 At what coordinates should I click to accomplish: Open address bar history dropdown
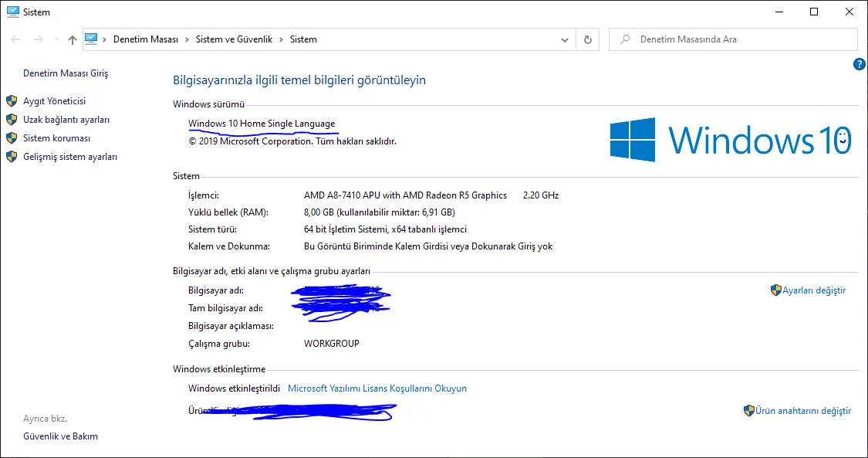pos(565,40)
